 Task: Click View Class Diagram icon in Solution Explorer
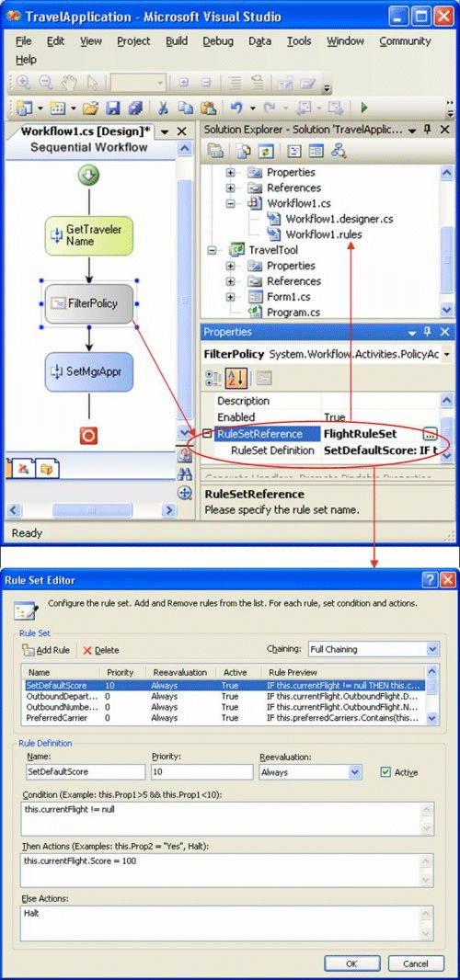[339, 151]
